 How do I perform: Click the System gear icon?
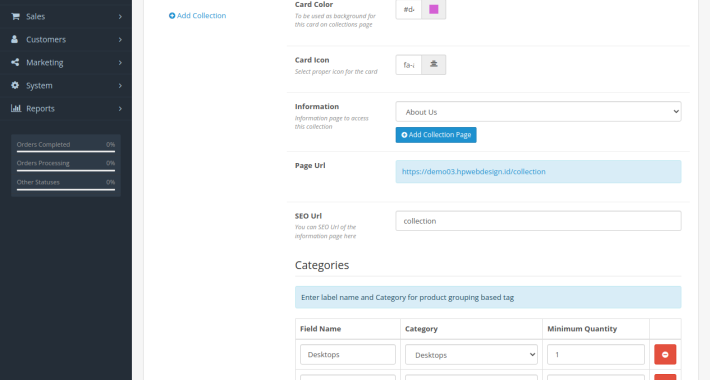pos(15,85)
